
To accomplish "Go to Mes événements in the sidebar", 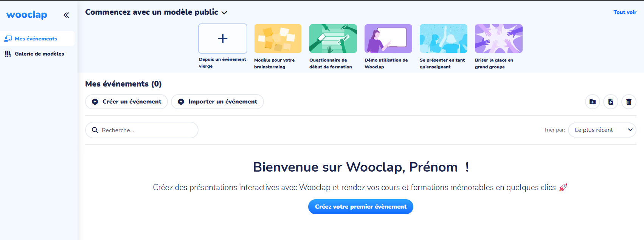I will (37, 39).
